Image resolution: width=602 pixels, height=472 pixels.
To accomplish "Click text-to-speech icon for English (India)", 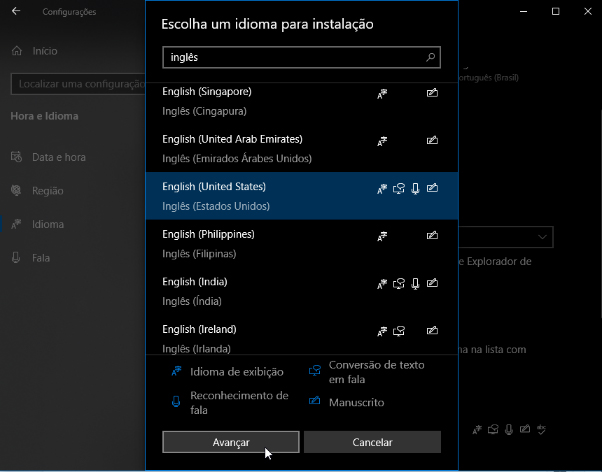I will [x=399, y=284].
